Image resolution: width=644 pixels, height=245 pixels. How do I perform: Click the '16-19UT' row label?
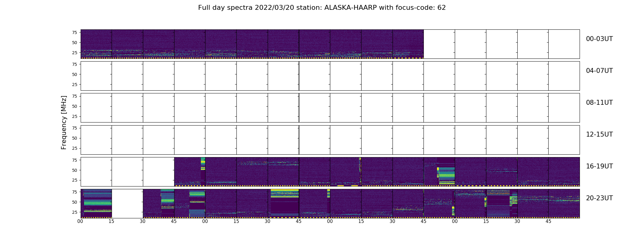point(599,166)
